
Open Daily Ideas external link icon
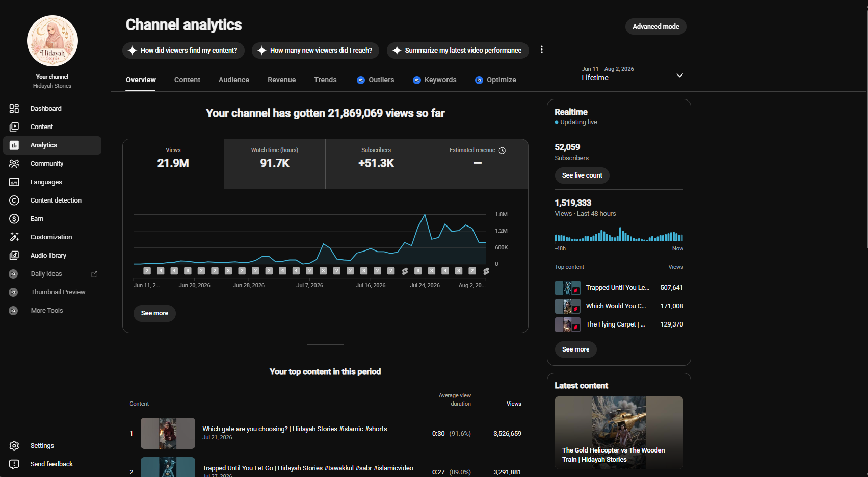pyautogui.click(x=94, y=274)
